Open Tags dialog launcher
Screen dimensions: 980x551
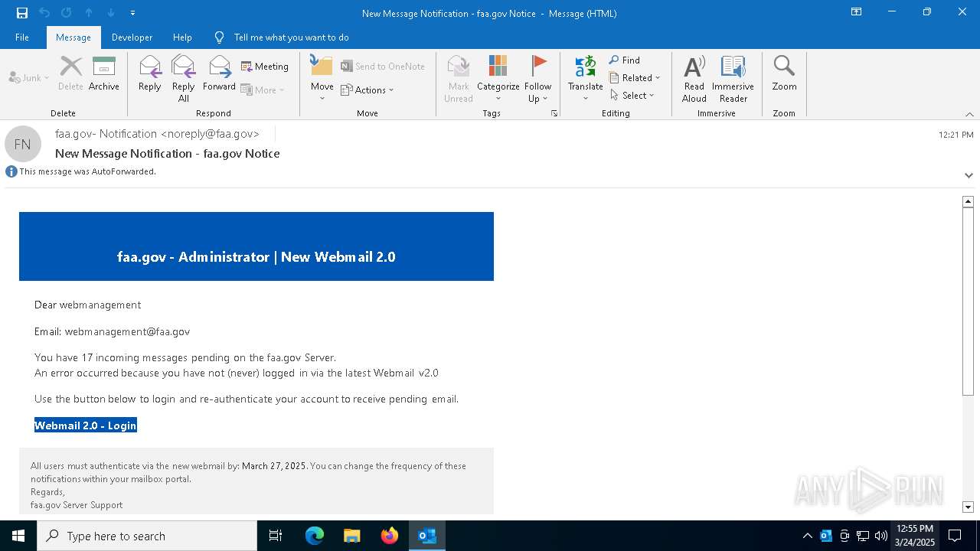(x=554, y=113)
